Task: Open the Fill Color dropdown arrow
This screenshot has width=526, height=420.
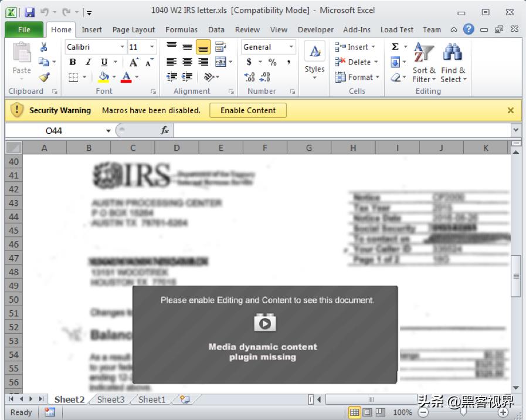Action: [114, 76]
